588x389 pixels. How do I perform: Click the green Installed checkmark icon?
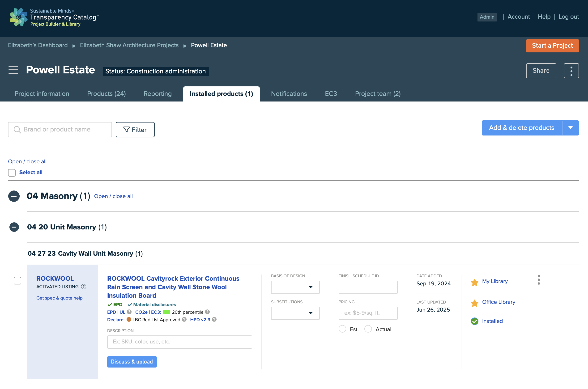pyautogui.click(x=474, y=321)
